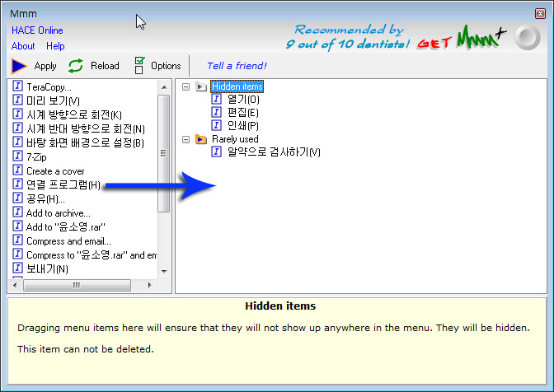Select the 공유(H)... entry

pos(45,198)
